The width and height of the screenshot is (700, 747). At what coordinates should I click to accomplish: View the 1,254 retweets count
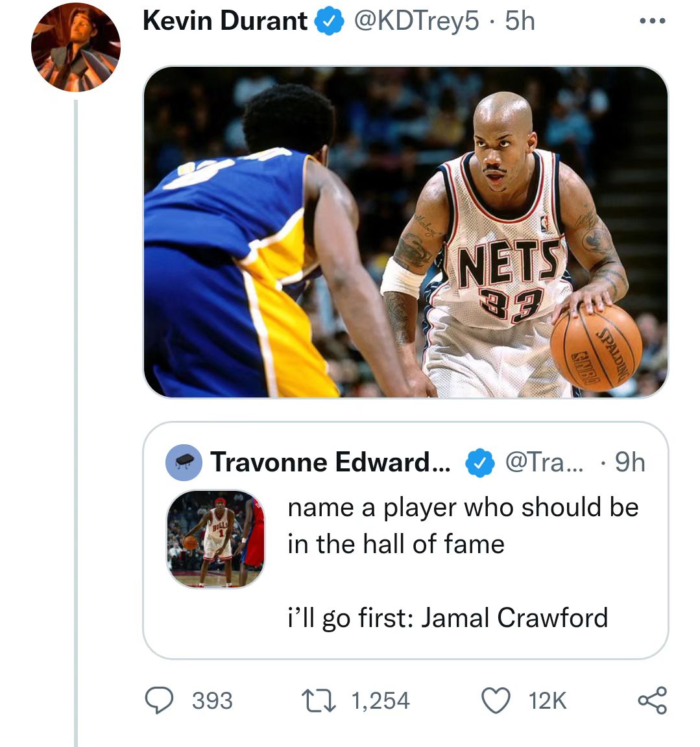tap(380, 701)
